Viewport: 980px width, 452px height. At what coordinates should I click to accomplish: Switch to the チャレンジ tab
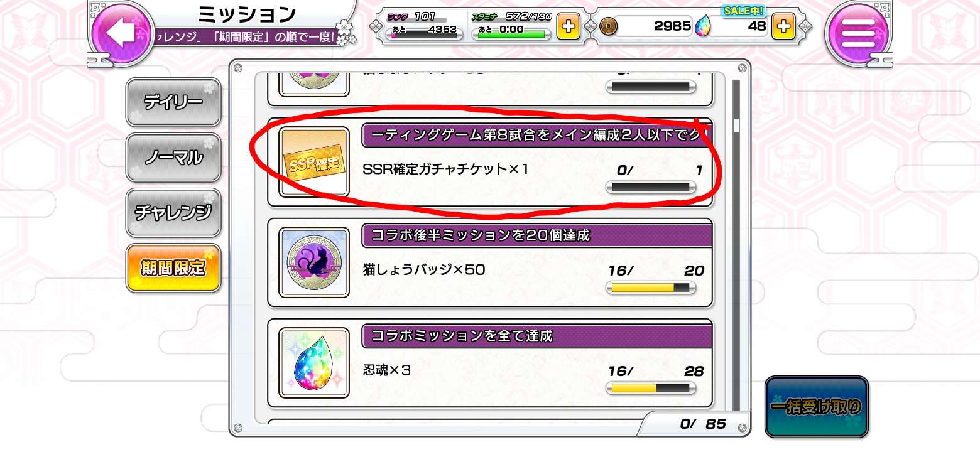(x=173, y=213)
